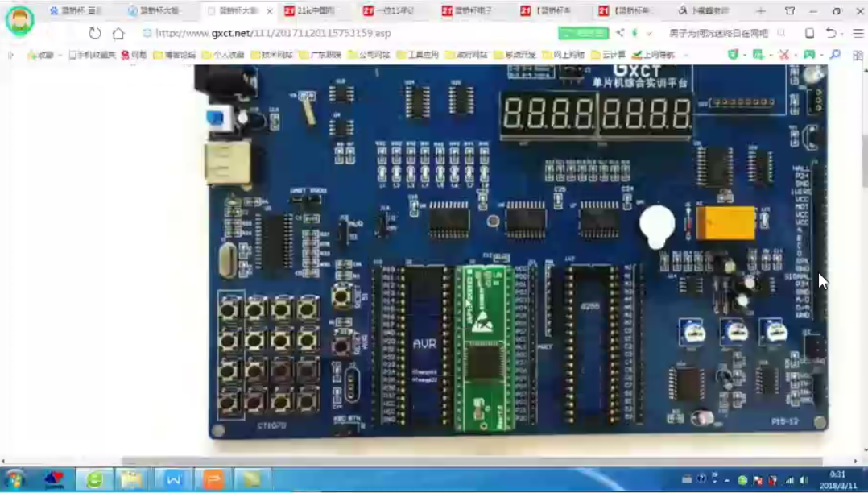Expand the address bar dropdown chevron
868x493 pixels.
(649, 33)
